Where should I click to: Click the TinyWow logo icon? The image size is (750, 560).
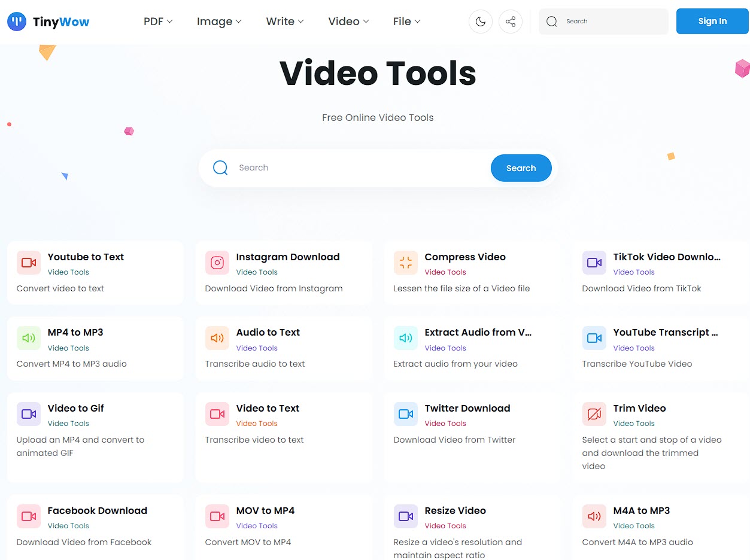[17, 22]
